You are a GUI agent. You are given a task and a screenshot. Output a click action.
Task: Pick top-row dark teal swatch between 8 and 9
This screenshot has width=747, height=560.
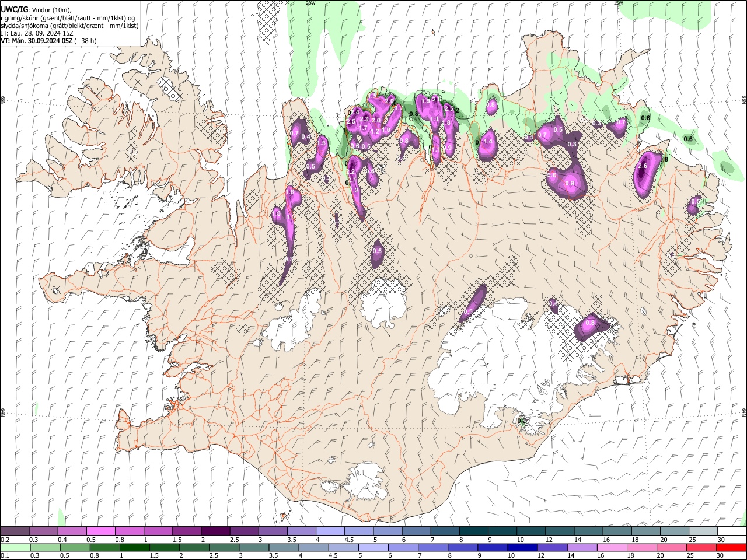pyautogui.click(x=473, y=531)
